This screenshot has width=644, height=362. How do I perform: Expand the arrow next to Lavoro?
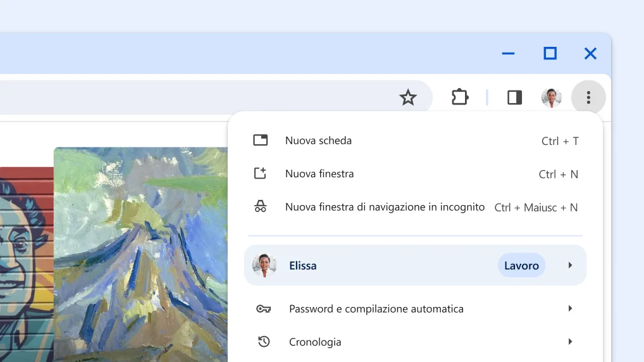tap(570, 265)
